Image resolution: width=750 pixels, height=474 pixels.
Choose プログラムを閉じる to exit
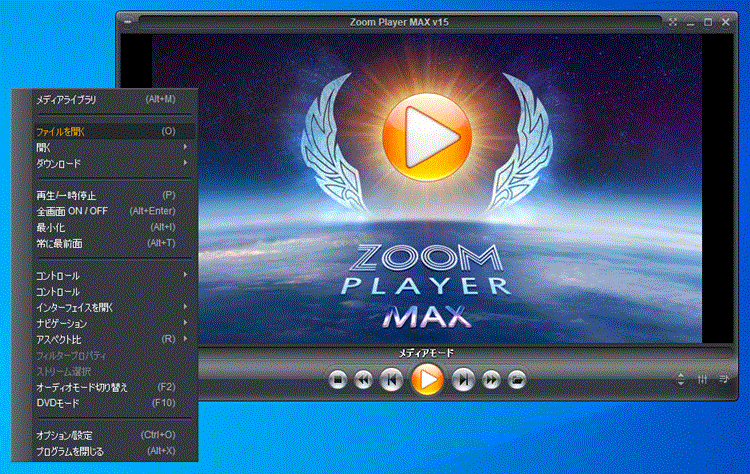(114, 451)
